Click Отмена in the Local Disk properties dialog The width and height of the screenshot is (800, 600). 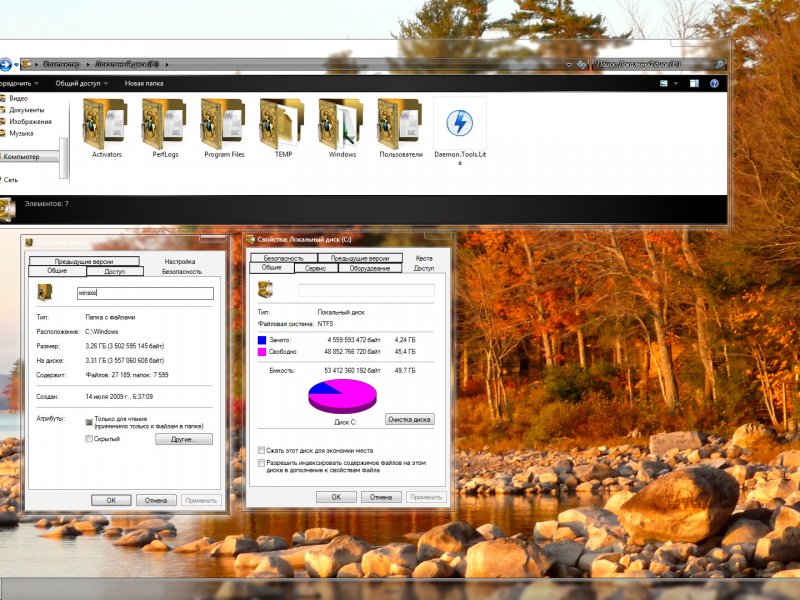pos(381,497)
